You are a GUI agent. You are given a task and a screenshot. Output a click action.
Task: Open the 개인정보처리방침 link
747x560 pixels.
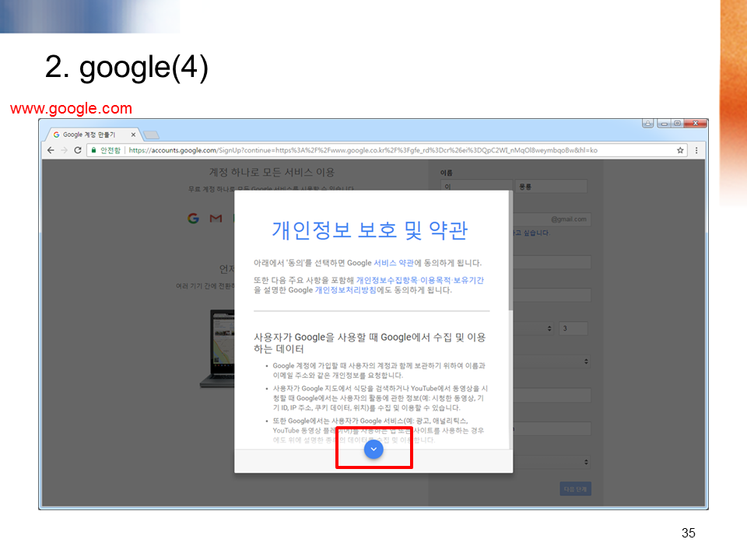(x=345, y=290)
